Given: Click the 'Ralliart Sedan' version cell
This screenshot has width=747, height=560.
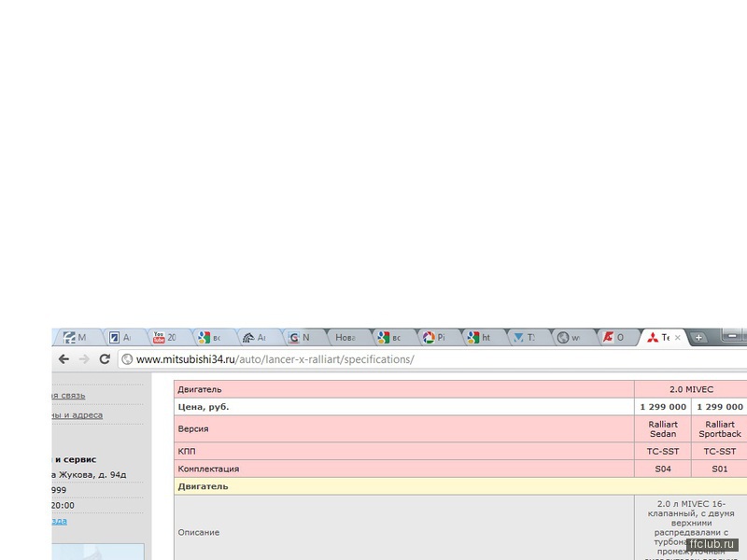Looking at the screenshot, I should 663,428.
